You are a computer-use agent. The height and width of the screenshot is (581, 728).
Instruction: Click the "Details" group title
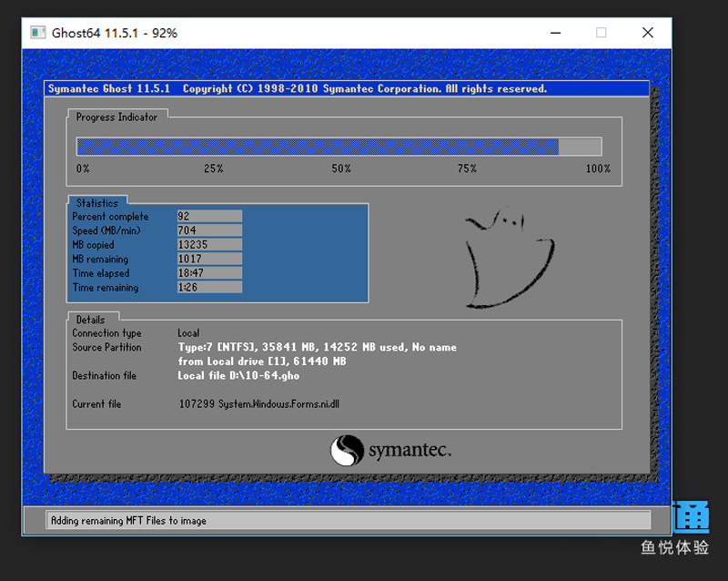pyautogui.click(x=90, y=320)
